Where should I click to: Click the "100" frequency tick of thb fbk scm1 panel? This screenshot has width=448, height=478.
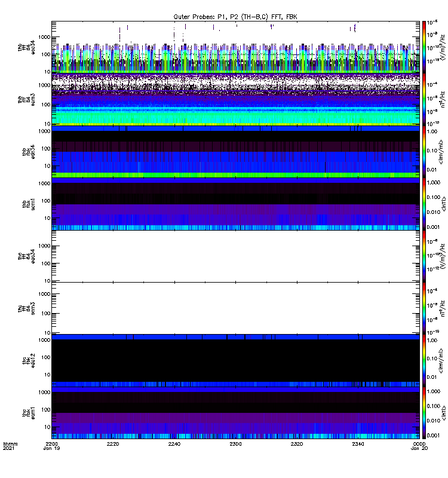pyautogui.click(x=46, y=201)
